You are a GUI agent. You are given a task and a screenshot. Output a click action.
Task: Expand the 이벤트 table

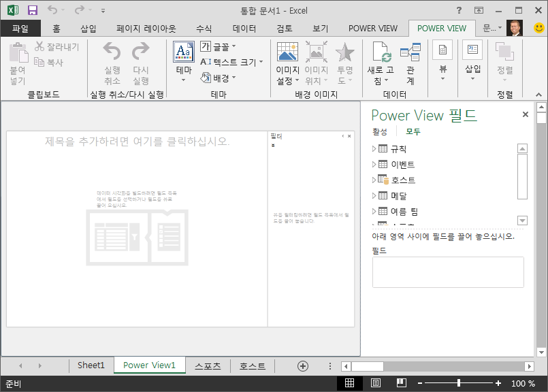[x=374, y=165]
